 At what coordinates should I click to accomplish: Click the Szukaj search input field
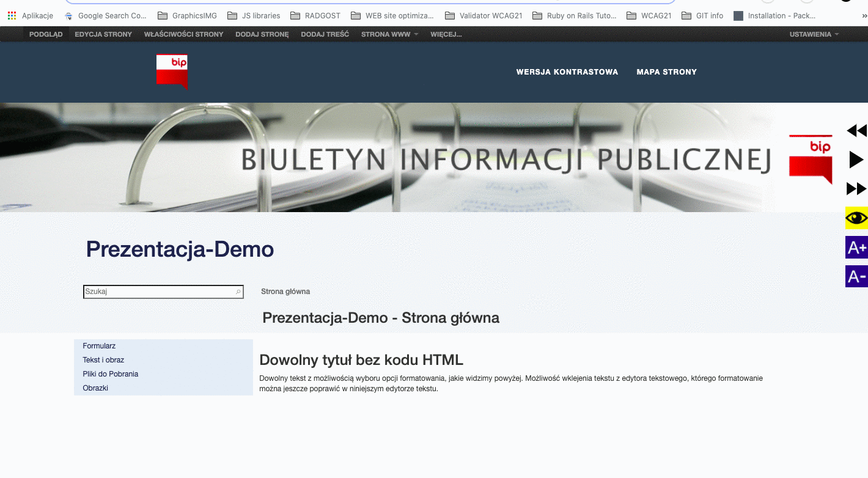[x=159, y=292]
